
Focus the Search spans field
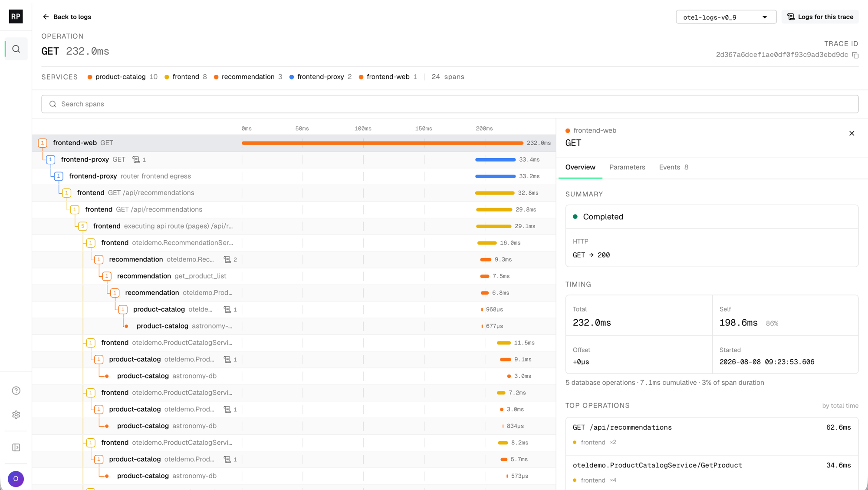450,104
